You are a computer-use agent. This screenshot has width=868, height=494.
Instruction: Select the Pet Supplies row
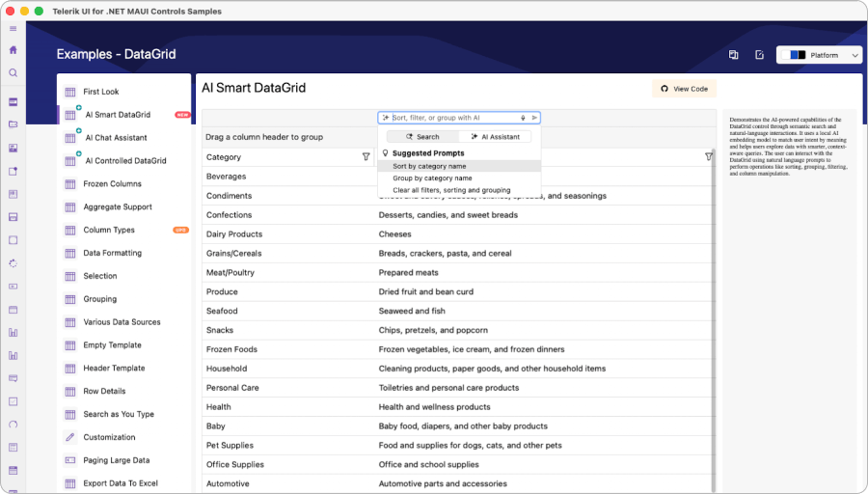[x=457, y=445]
